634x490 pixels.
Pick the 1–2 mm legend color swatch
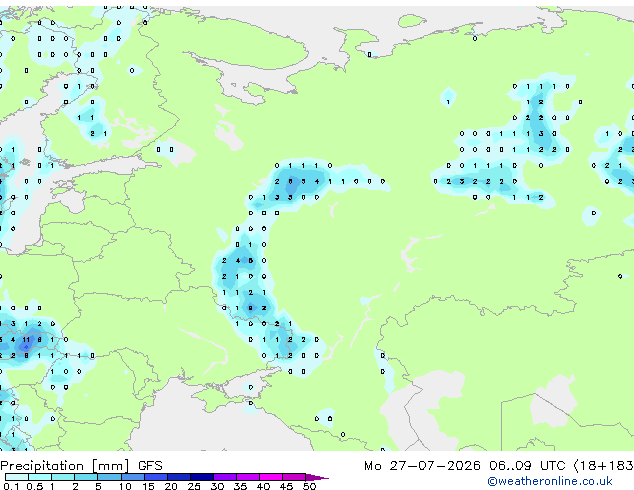(63, 477)
